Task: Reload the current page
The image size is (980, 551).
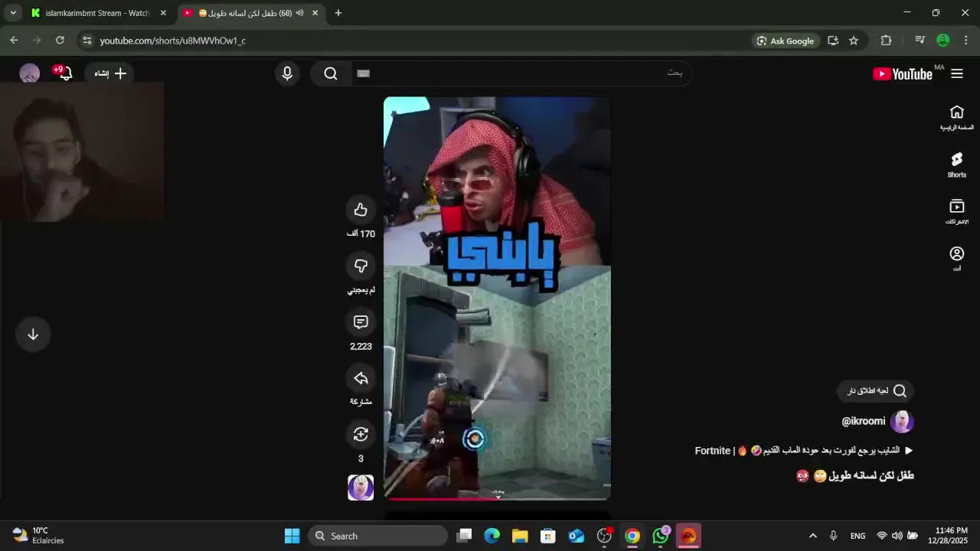Action: point(60,41)
